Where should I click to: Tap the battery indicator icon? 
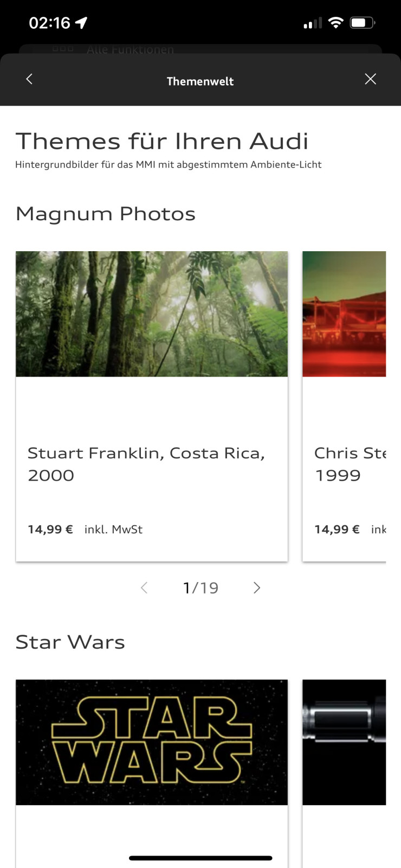tap(362, 23)
